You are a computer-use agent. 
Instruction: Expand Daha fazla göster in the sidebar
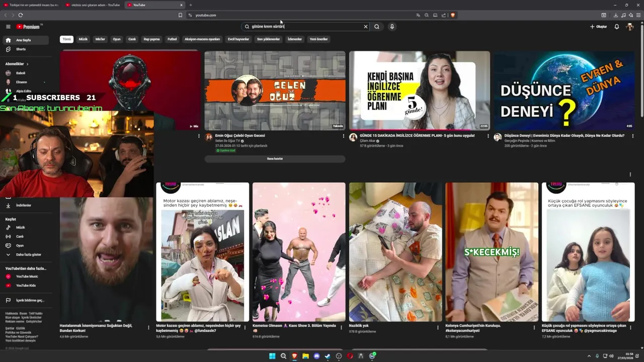coord(27,254)
